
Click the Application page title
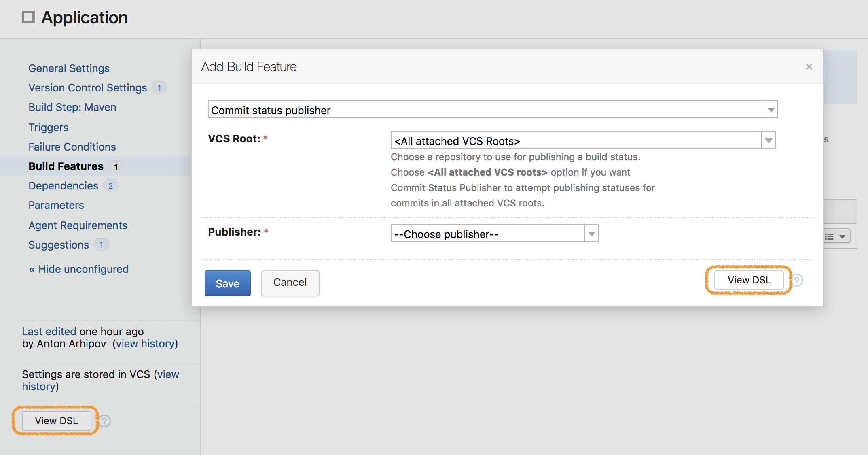tap(85, 17)
